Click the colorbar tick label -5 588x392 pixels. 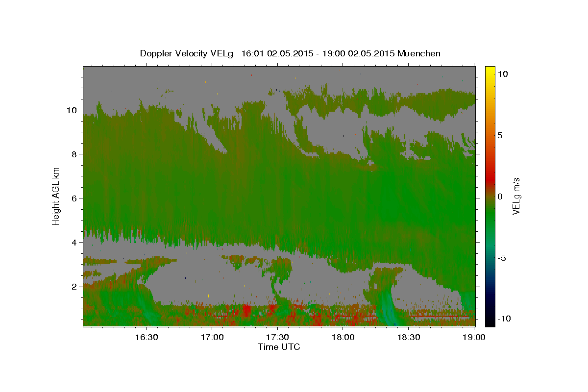click(503, 258)
